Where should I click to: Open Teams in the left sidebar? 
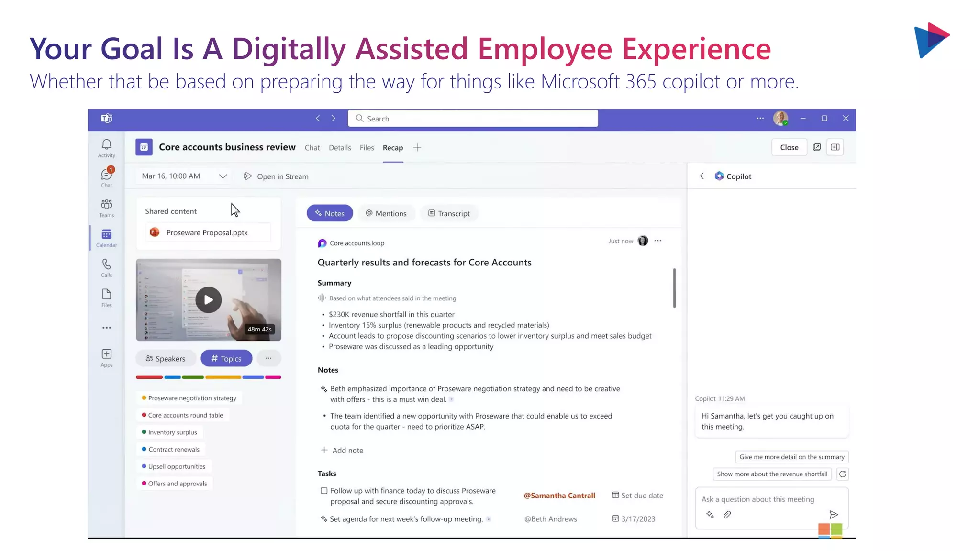(106, 208)
